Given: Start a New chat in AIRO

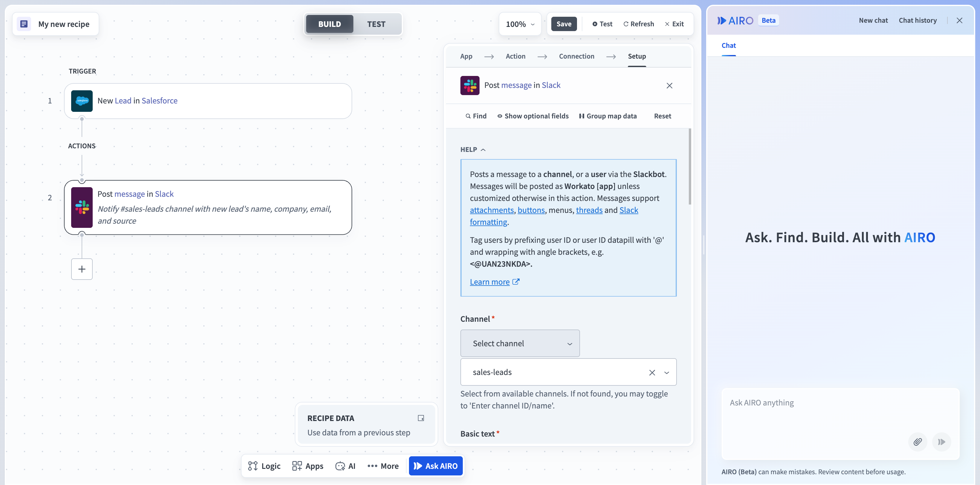Looking at the screenshot, I should pos(873,21).
